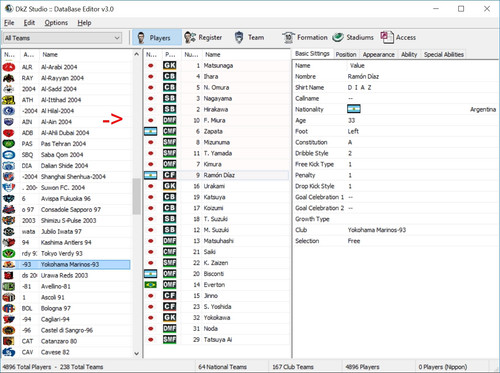Click the Japan flag next to Urakami

[x=151, y=186]
